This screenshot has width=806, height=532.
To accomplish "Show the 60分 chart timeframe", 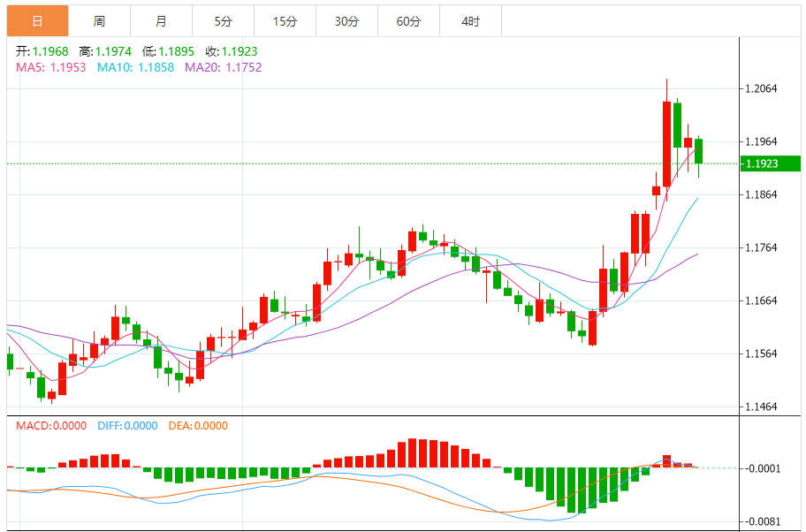I will pyautogui.click(x=408, y=21).
